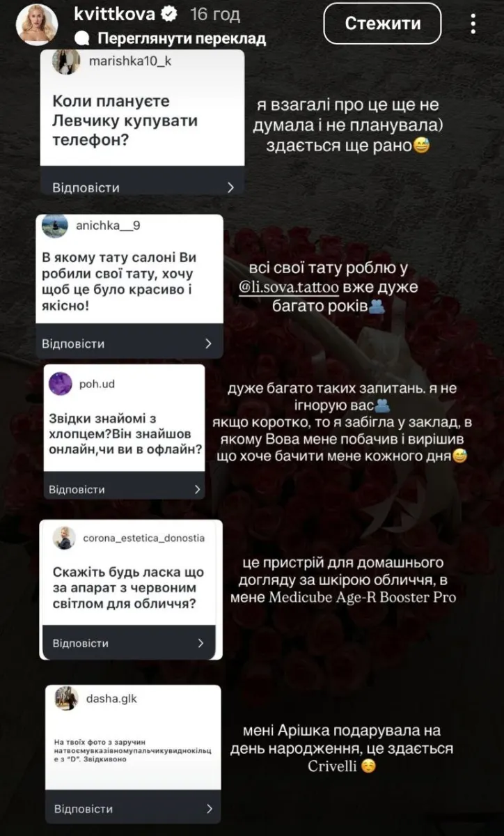Tap Переглянути переклад translation link

182,38
